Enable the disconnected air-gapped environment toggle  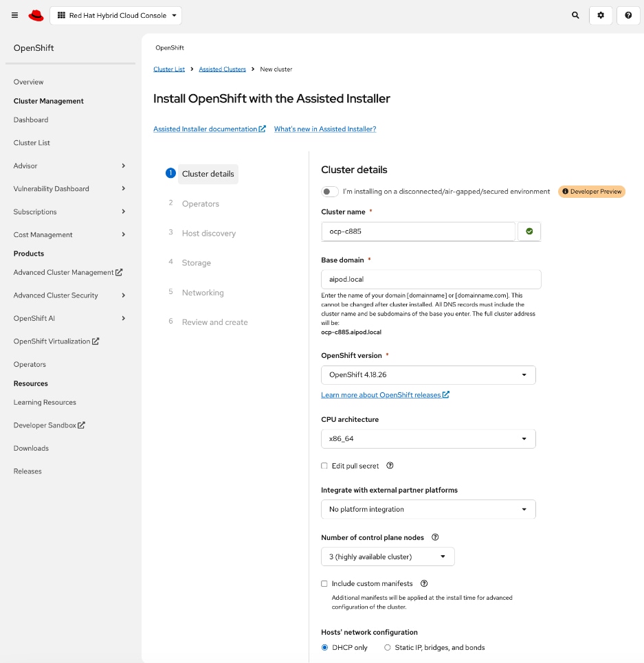tap(329, 192)
